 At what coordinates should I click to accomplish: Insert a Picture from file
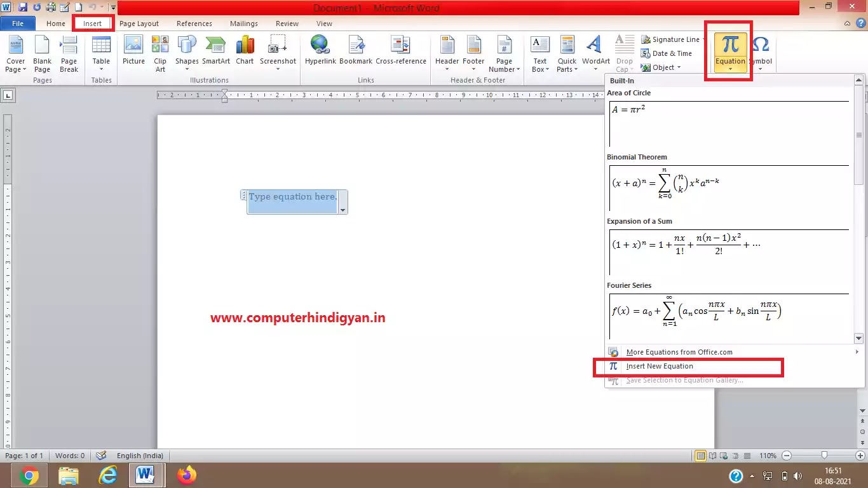click(133, 50)
